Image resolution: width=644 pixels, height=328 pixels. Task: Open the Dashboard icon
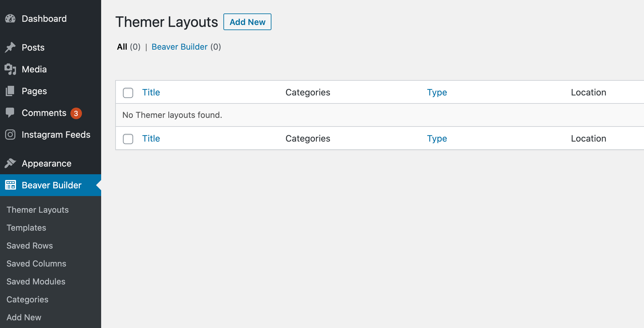click(10, 18)
